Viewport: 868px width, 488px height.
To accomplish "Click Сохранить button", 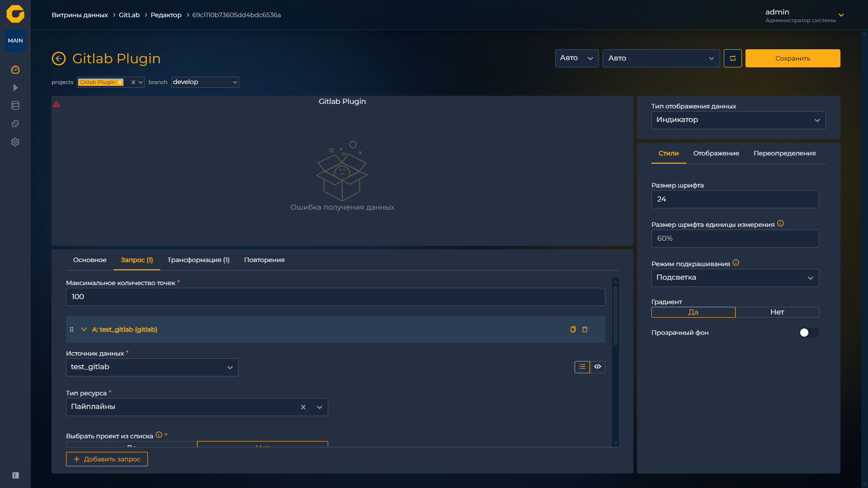I will tap(793, 58).
